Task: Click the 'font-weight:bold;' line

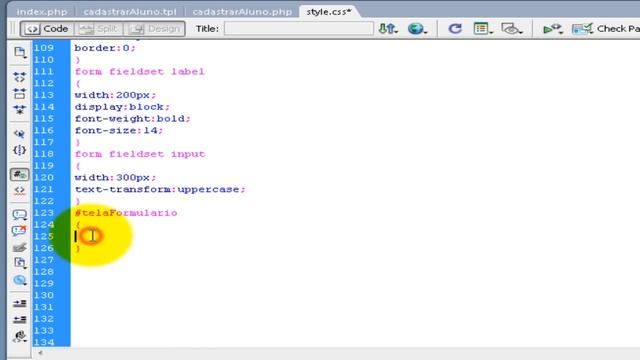Action: tap(133, 119)
